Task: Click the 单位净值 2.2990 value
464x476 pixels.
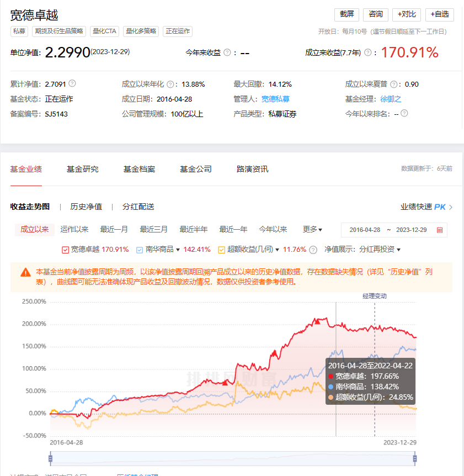Action: coord(68,52)
